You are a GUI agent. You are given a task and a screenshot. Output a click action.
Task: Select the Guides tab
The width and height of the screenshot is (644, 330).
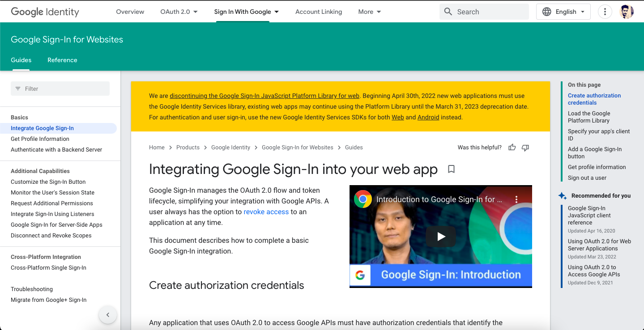point(21,60)
